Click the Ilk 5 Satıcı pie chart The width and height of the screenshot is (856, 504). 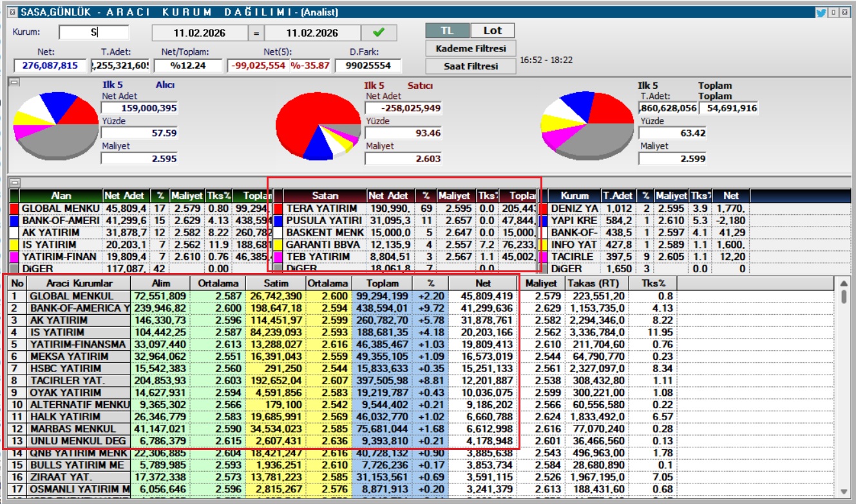[x=318, y=129]
